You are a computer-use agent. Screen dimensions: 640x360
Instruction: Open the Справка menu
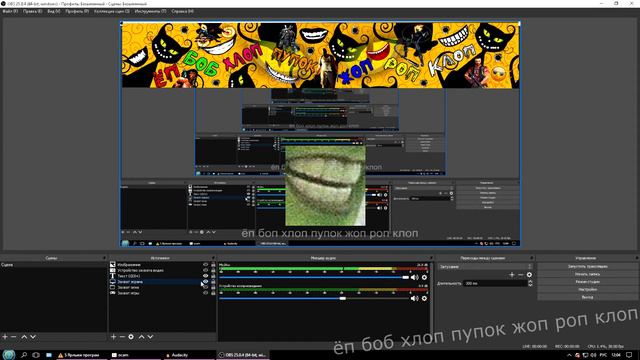182,11
